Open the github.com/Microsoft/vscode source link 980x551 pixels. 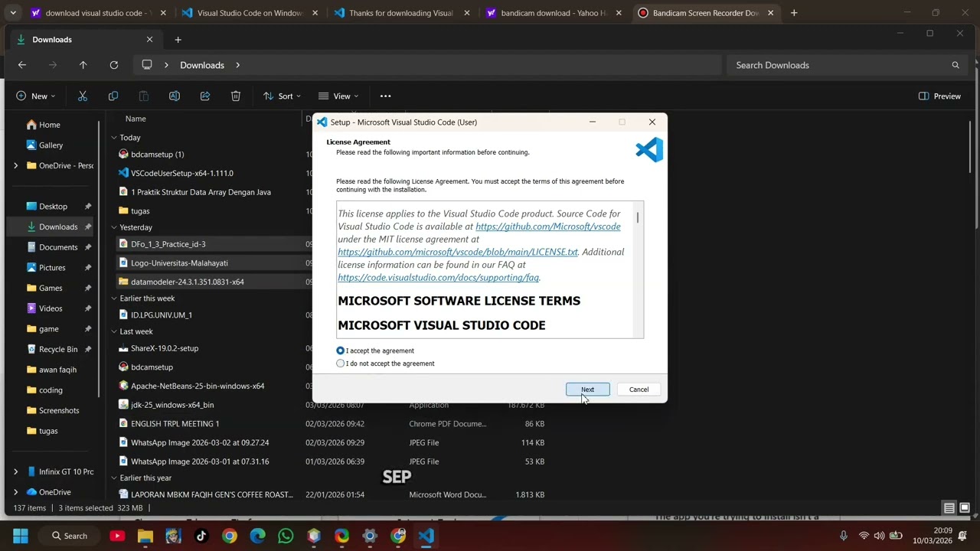click(x=548, y=227)
